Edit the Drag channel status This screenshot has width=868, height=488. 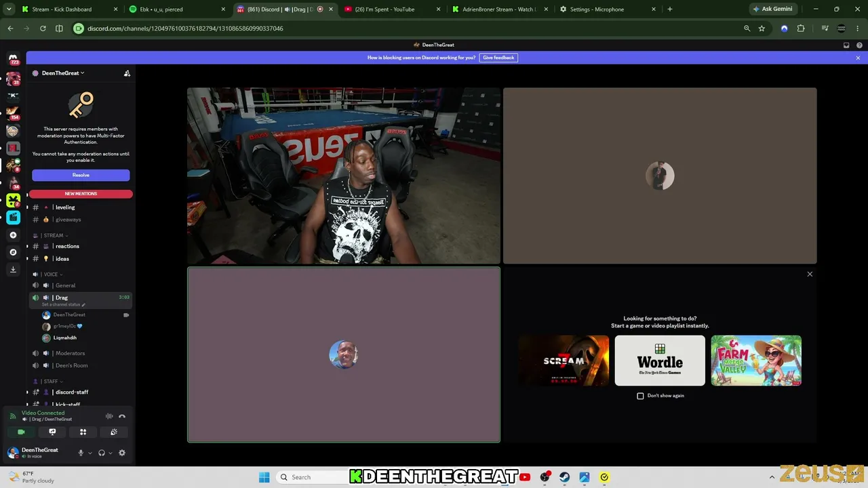[x=64, y=304]
